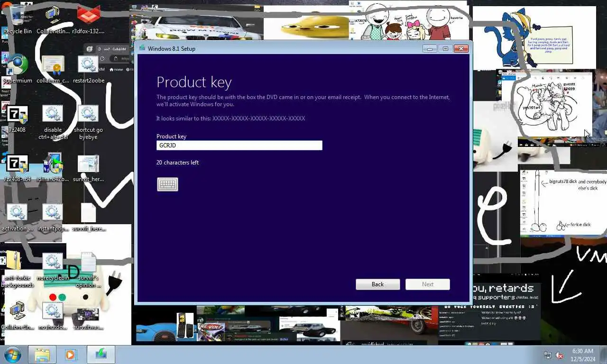Screen dimensions: 607x364
Task: Select the restart2oobe desktop icon
Action: pyautogui.click(x=88, y=70)
